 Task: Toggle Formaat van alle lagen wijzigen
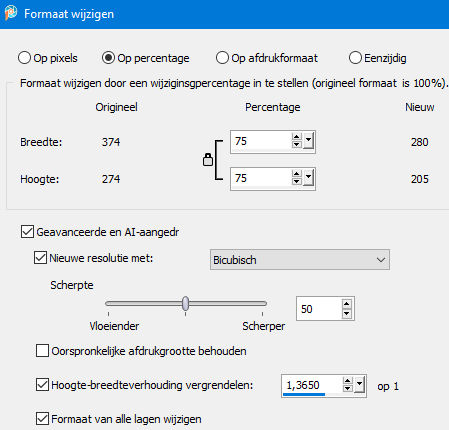42,419
